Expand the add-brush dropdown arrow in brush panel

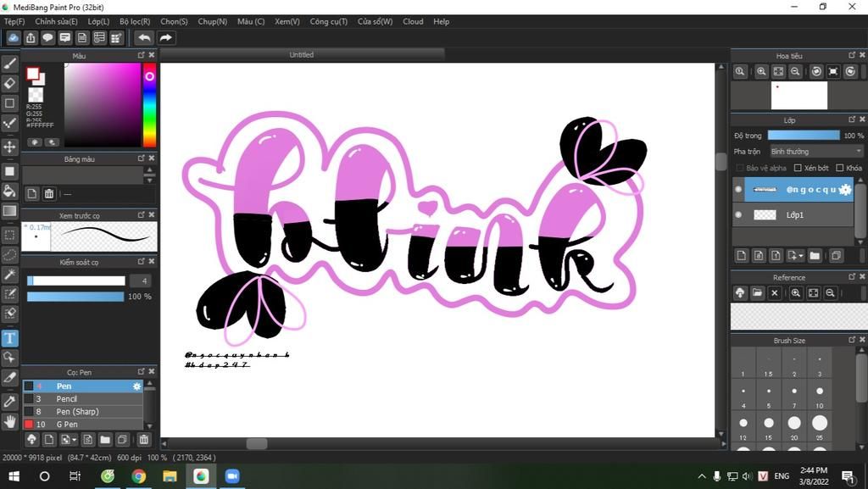pyautogui.click(x=75, y=441)
